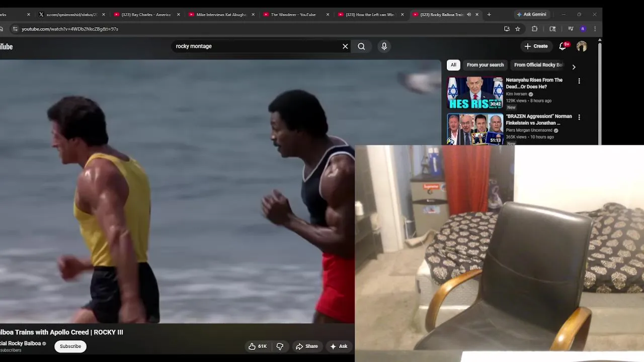This screenshot has height=362, width=644.
Task: Open YouTube notifications bell
Action: pyautogui.click(x=563, y=46)
